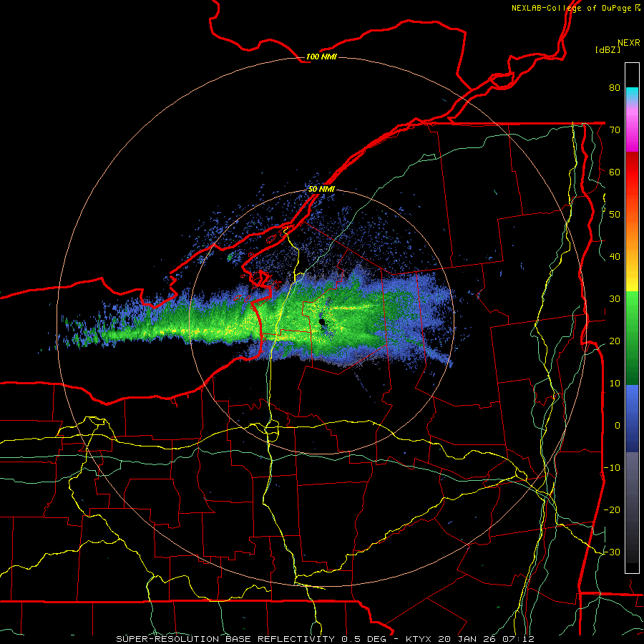
Task: Click the orange segment of the color bar
Action: (632, 236)
